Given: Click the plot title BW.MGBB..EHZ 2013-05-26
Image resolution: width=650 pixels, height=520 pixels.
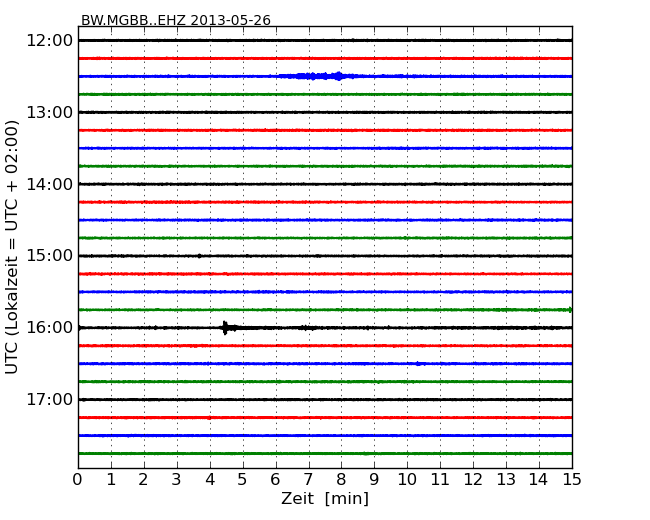Looking at the screenshot, I should (x=176, y=20).
